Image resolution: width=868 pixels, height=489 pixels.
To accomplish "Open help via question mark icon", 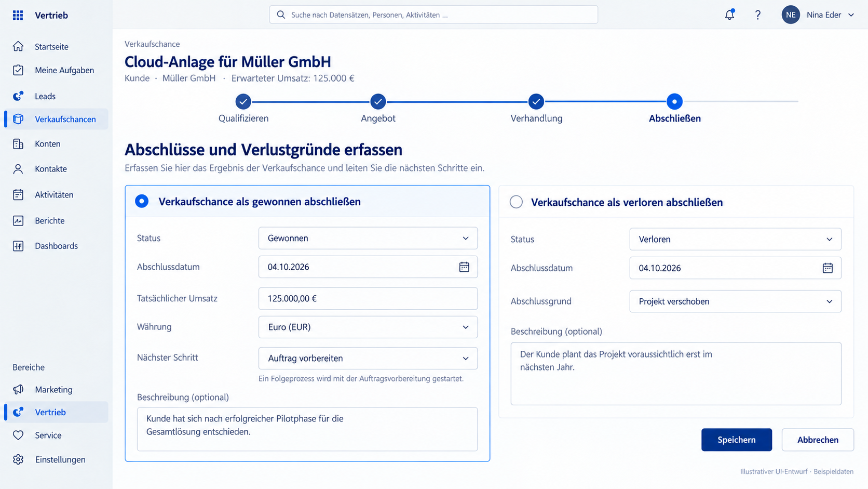I will coord(757,15).
